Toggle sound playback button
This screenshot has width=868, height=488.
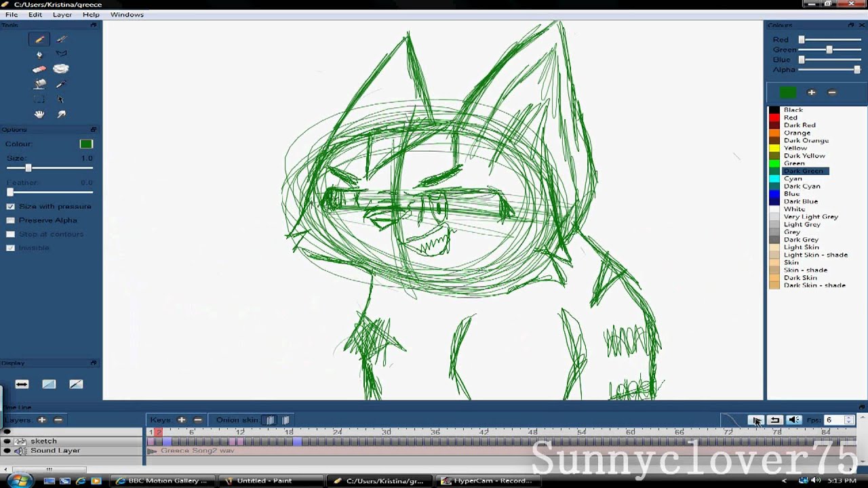[794, 420]
